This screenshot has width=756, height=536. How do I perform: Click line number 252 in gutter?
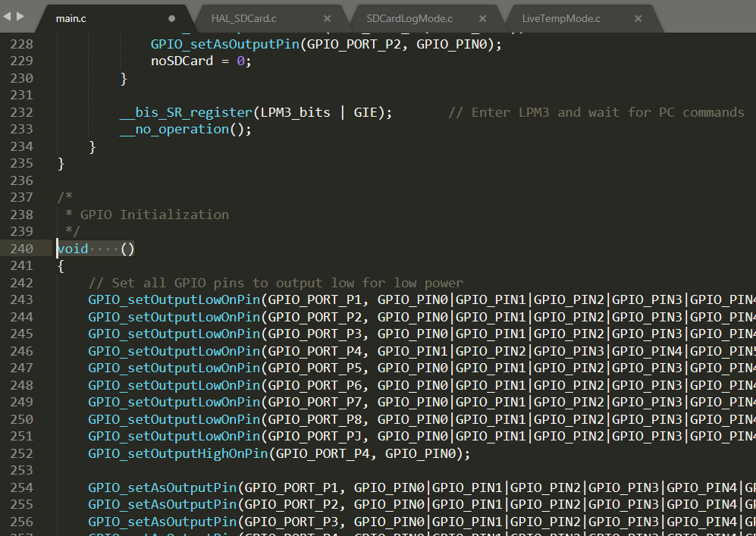point(22,453)
